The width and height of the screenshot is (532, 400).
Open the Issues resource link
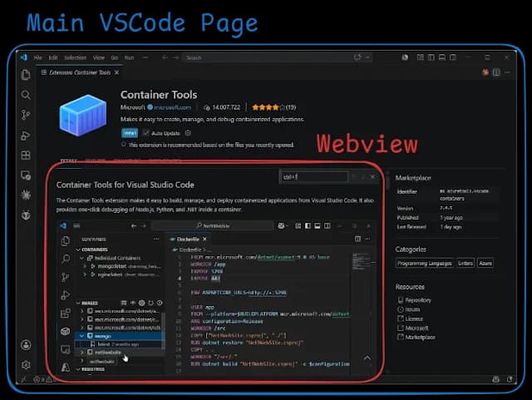click(x=409, y=309)
